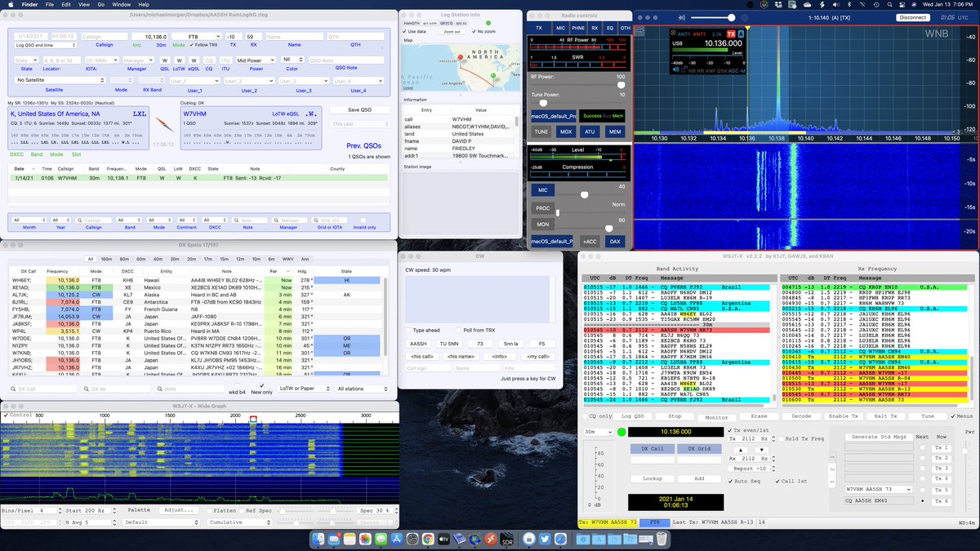Image resolution: width=980 pixels, height=551 pixels.
Task: Open the 30m band dropdown in WSJT-X
Action: tap(598, 432)
